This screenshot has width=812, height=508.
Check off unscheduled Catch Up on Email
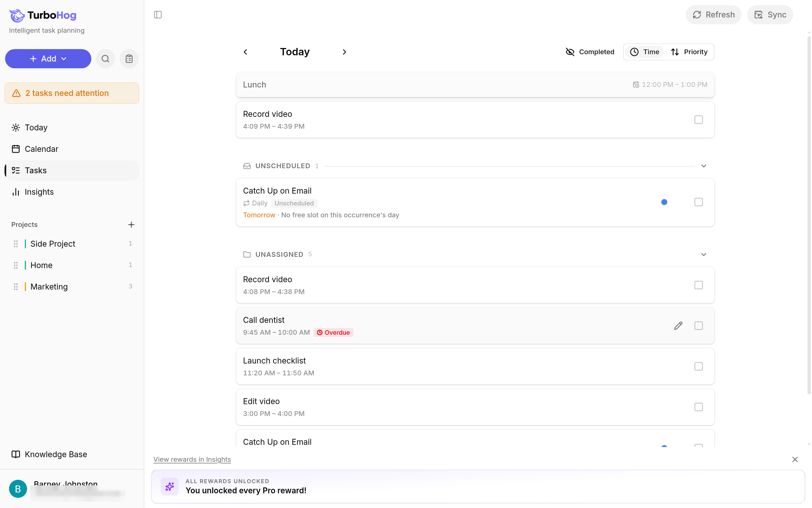(x=699, y=202)
